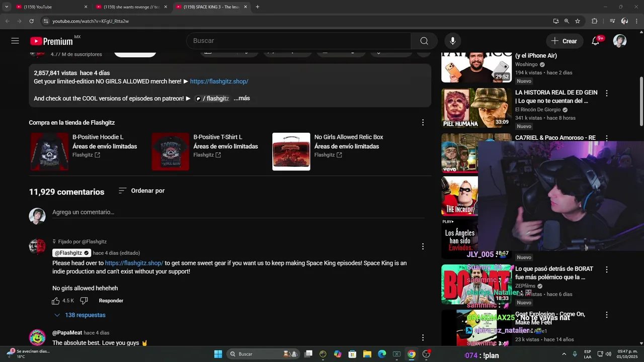Screen dimensions: 644x362
Task: View site information icon in address bar
Action: click(x=46, y=21)
